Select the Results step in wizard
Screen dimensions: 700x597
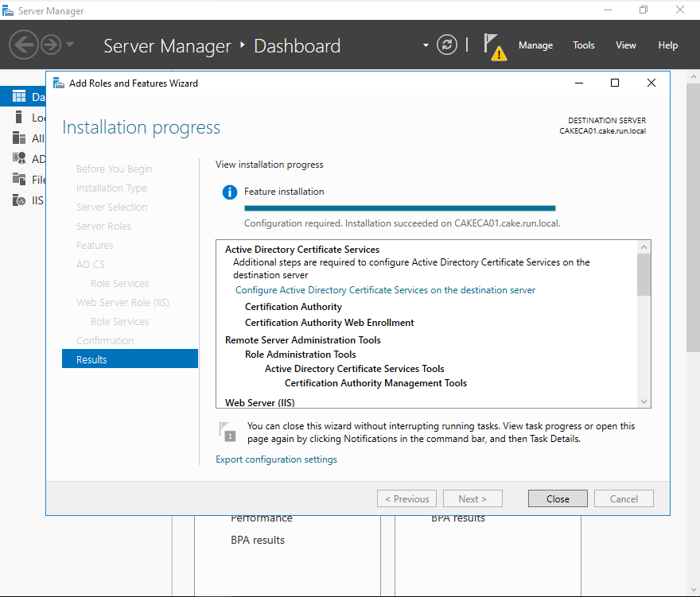pos(130,359)
